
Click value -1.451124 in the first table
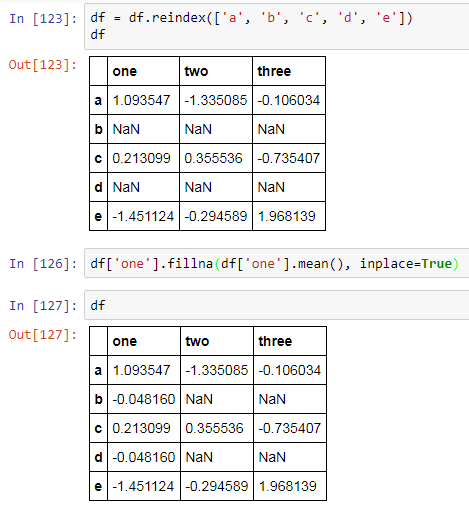pyautogui.click(x=143, y=216)
